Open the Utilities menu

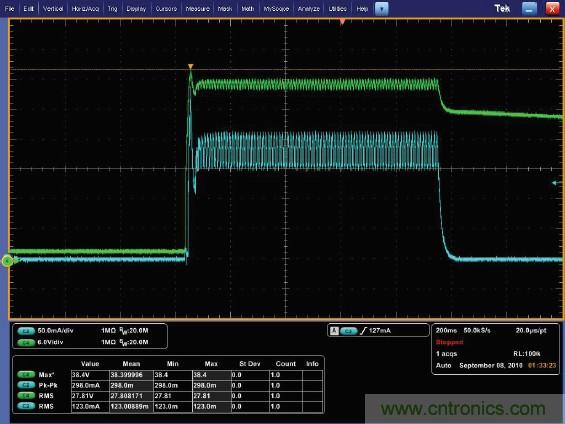[338, 9]
